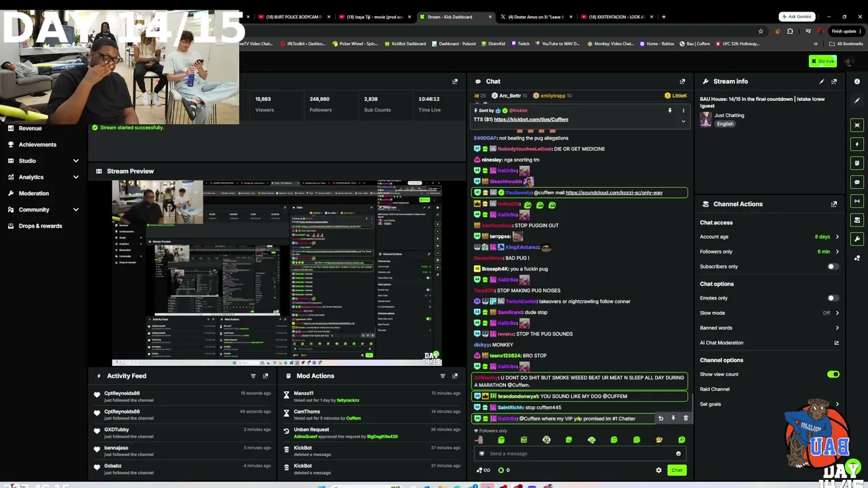The height and width of the screenshot is (488, 868).
Task: Pop out the Mod Actions panel
Action: [x=455, y=376]
